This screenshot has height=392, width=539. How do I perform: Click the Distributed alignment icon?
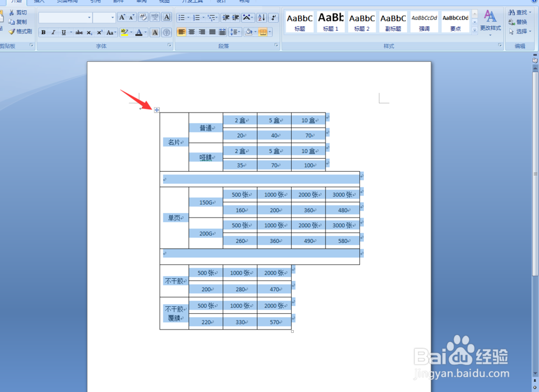[223, 32]
